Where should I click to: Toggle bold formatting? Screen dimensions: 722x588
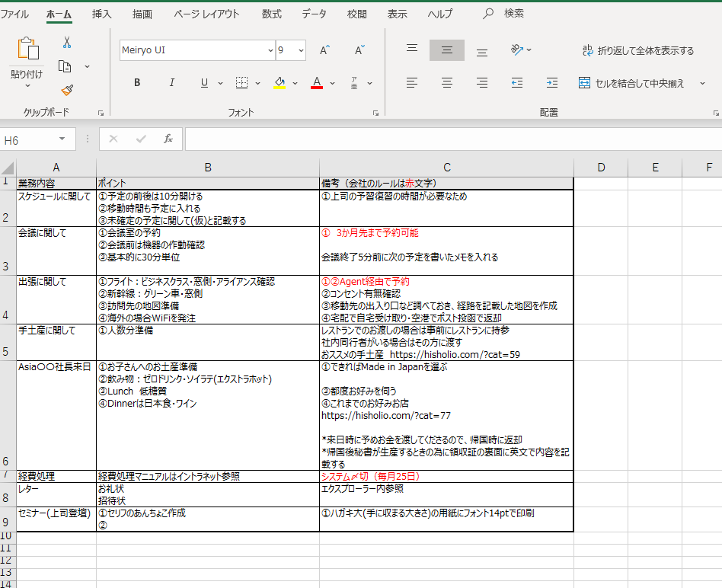click(137, 83)
